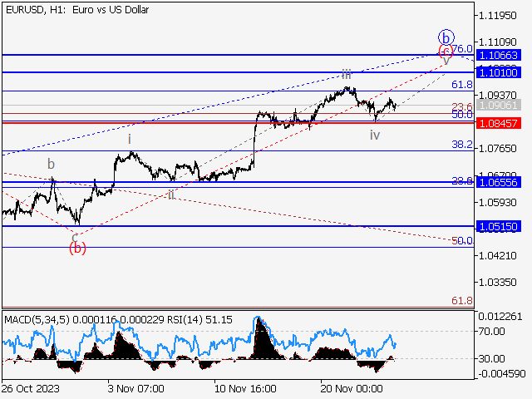Select the red (b) wave label
The width and height of the screenshot is (532, 399).
tap(77, 249)
